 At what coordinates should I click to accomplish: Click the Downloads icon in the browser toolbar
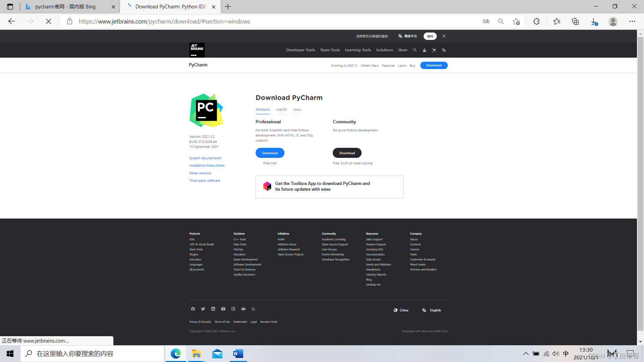tap(594, 21)
